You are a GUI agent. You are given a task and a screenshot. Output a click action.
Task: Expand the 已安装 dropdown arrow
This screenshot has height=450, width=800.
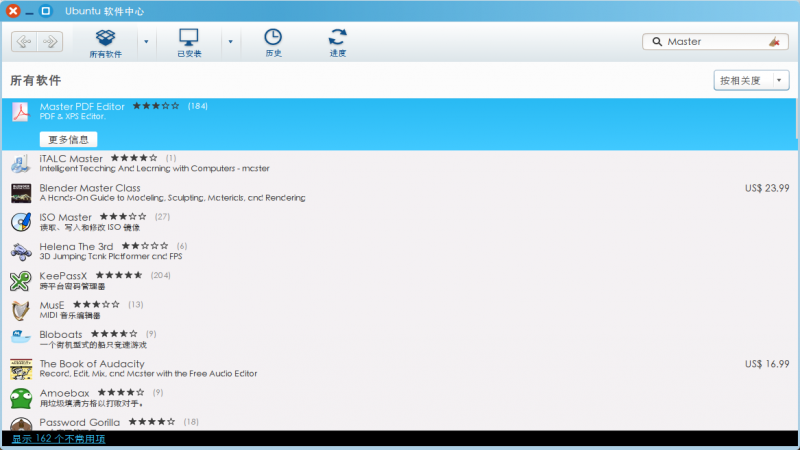230,42
